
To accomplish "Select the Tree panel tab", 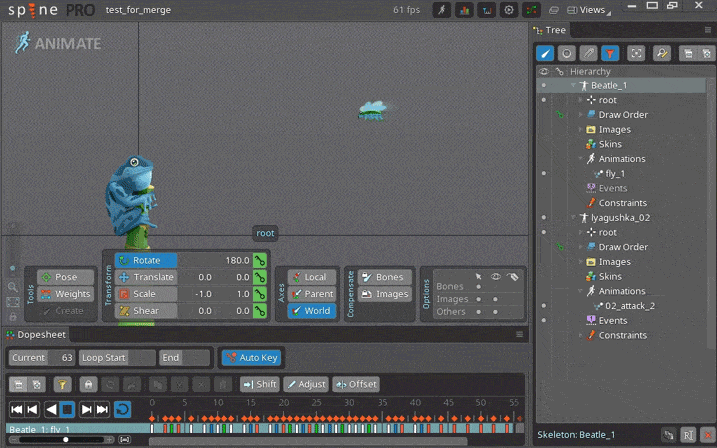I will [550, 30].
